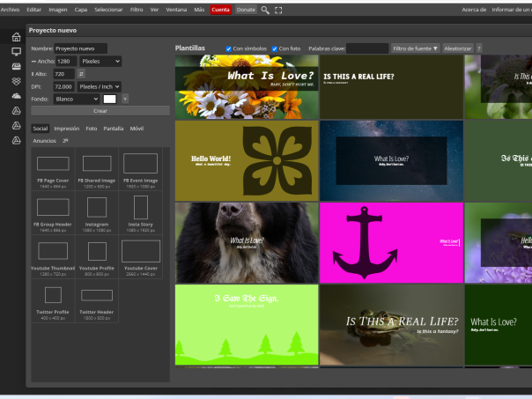Open the Dropbox icon in sidebar
Screen dimensions: 532x399
tap(16, 81)
